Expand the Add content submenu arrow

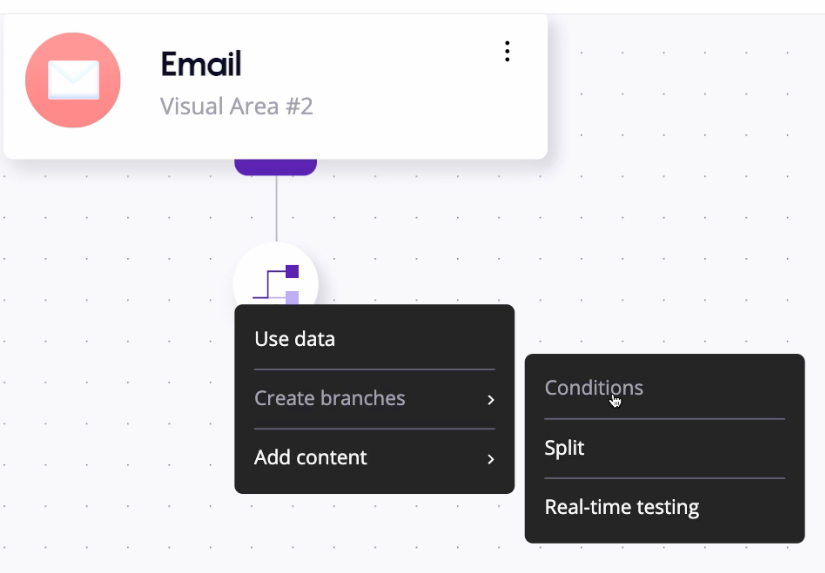491,459
